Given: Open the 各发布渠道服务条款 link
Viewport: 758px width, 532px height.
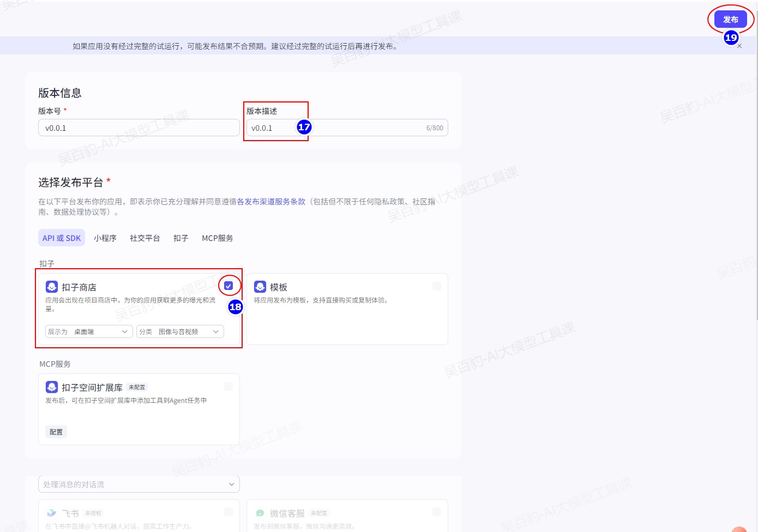Looking at the screenshot, I should pyautogui.click(x=271, y=202).
